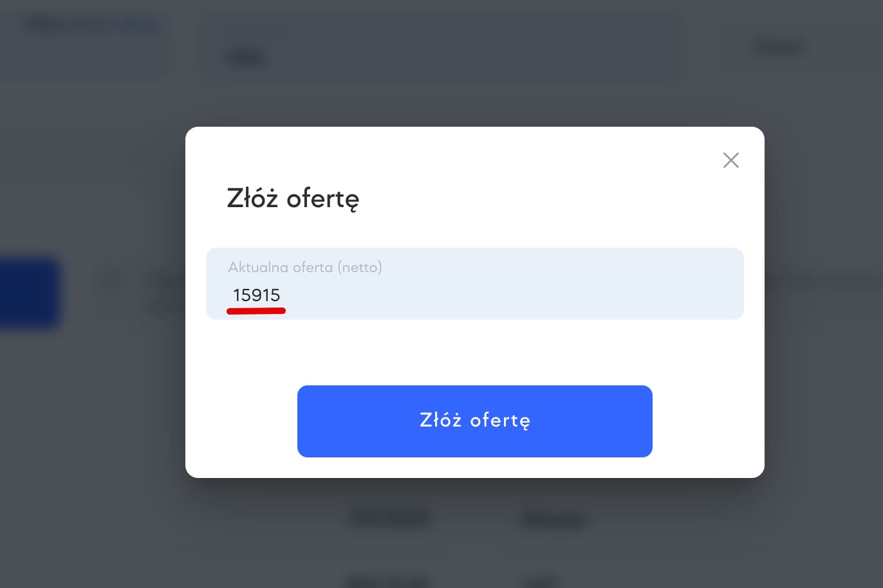Viewport: 883px width, 588px height.
Task: Click the blue link text near the logo
Action: point(139,24)
